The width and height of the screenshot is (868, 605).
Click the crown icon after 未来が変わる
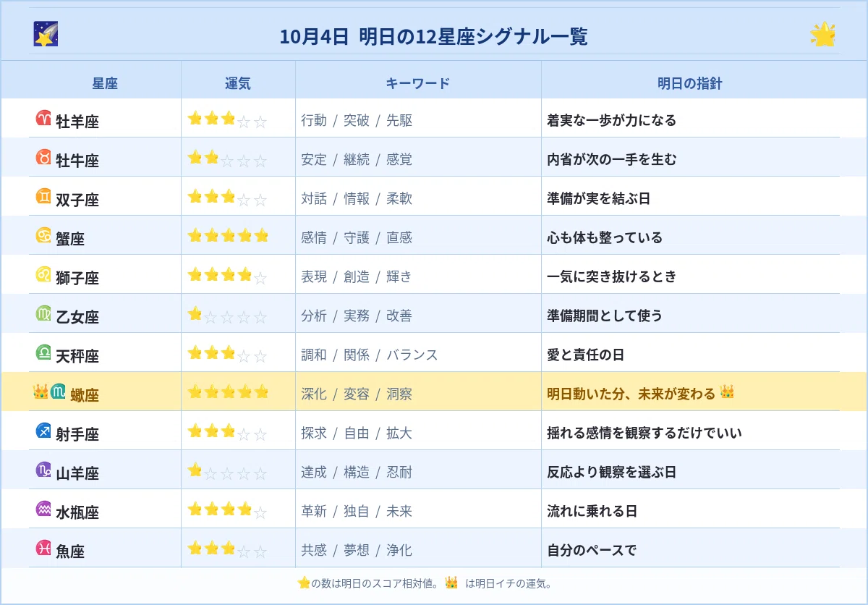727,393
